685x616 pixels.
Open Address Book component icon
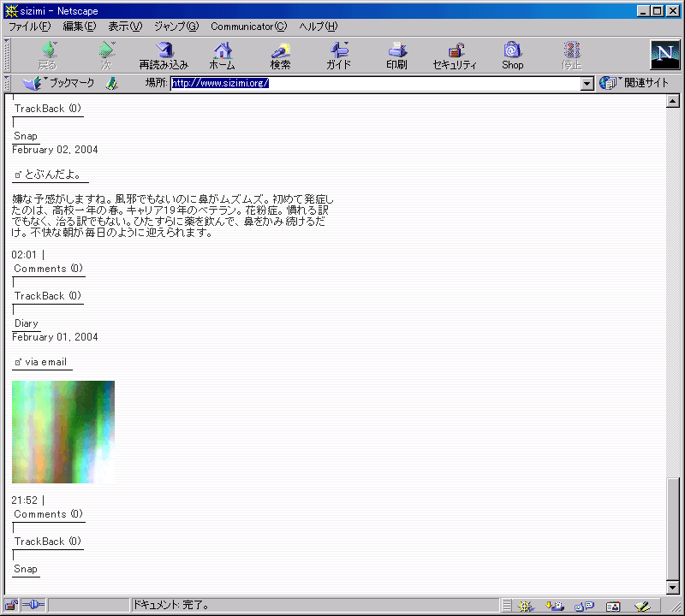coord(613,606)
